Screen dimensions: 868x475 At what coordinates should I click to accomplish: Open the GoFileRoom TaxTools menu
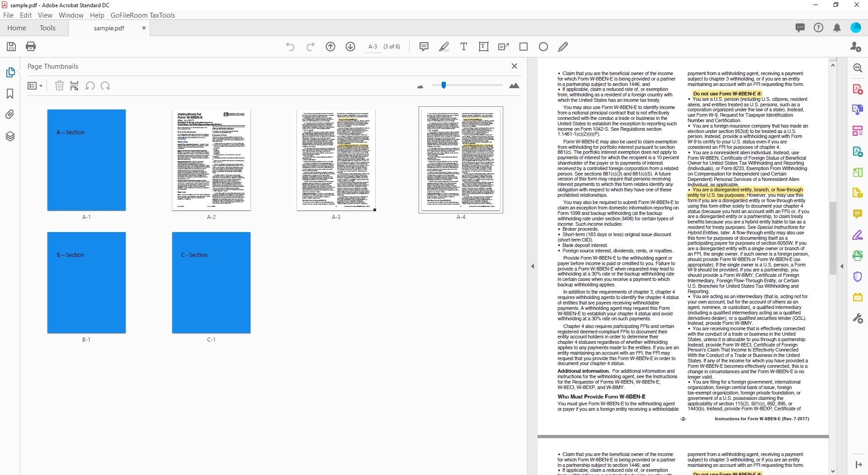pos(143,15)
